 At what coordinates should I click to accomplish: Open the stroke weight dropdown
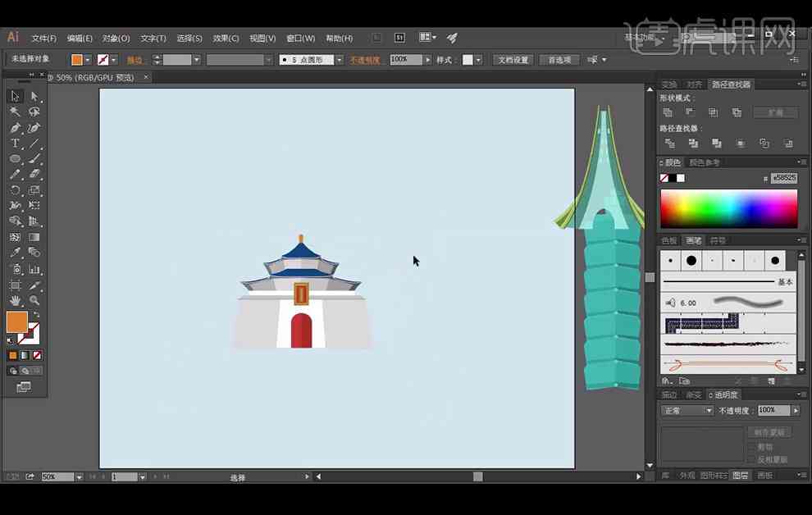197,60
